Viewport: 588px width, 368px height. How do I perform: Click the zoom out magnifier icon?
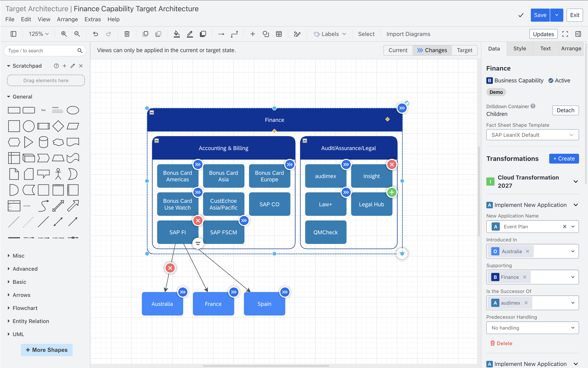[77, 34]
